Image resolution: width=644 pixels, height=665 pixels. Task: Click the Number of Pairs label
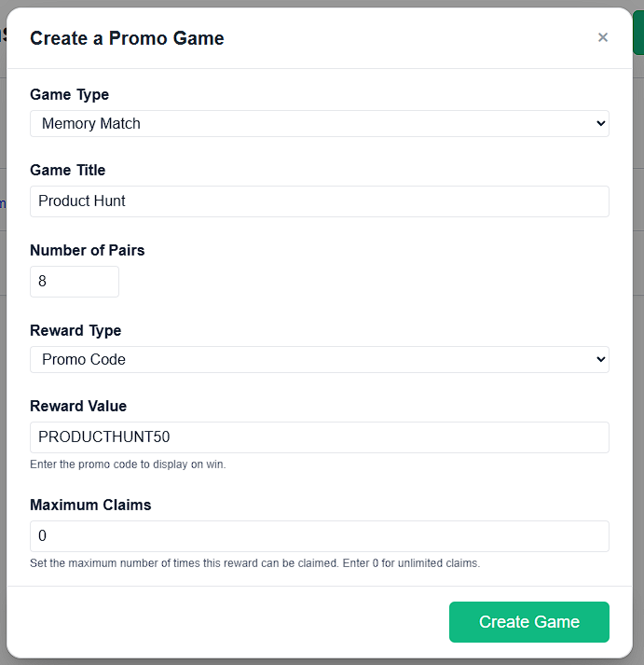tap(88, 250)
